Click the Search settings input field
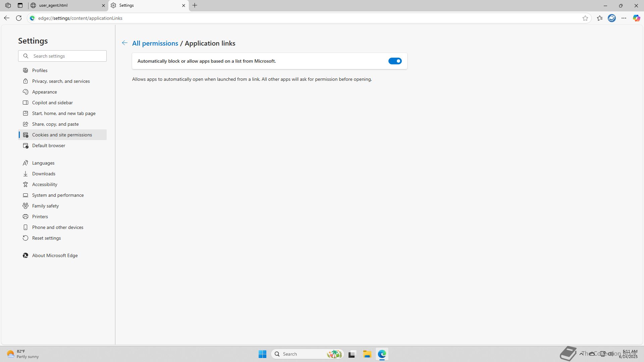 (x=67, y=56)
